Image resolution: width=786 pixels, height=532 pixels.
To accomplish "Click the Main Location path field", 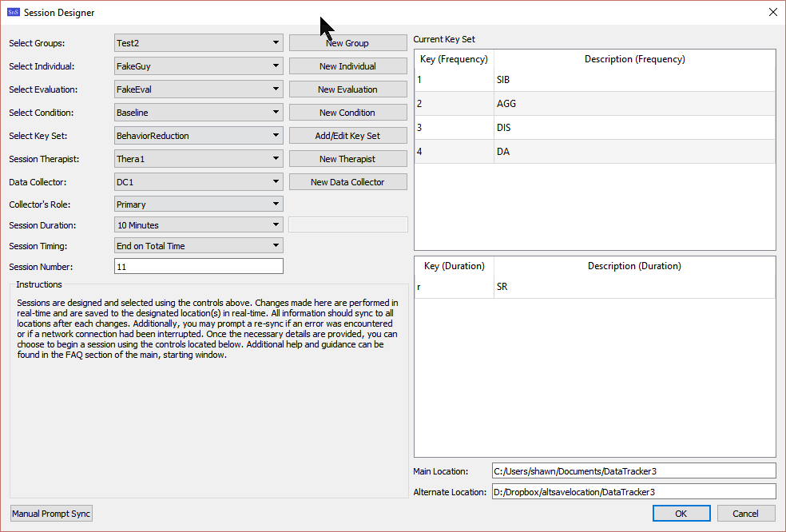I will (x=633, y=471).
